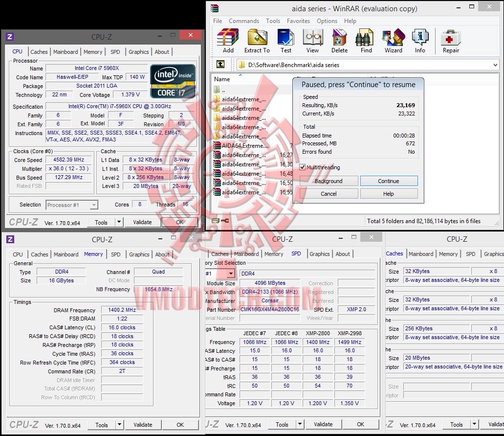Click the WinRAR title bar books icon

215,8
